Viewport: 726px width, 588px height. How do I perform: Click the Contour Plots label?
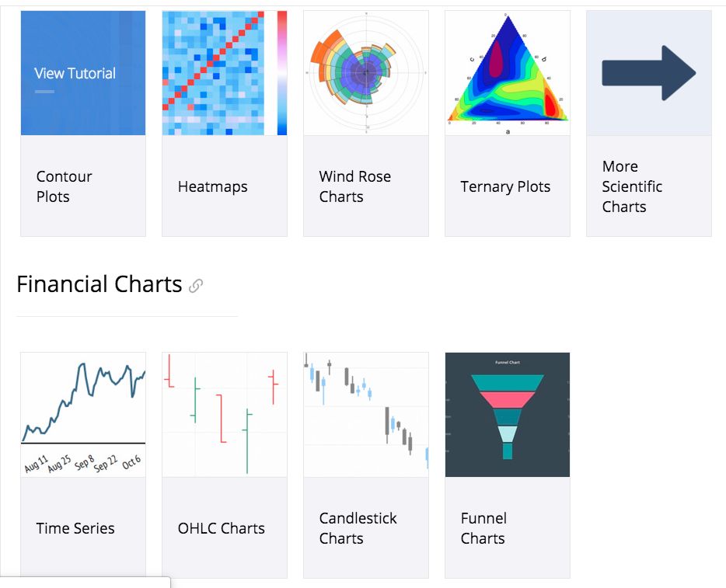click(x=65, y=186)
